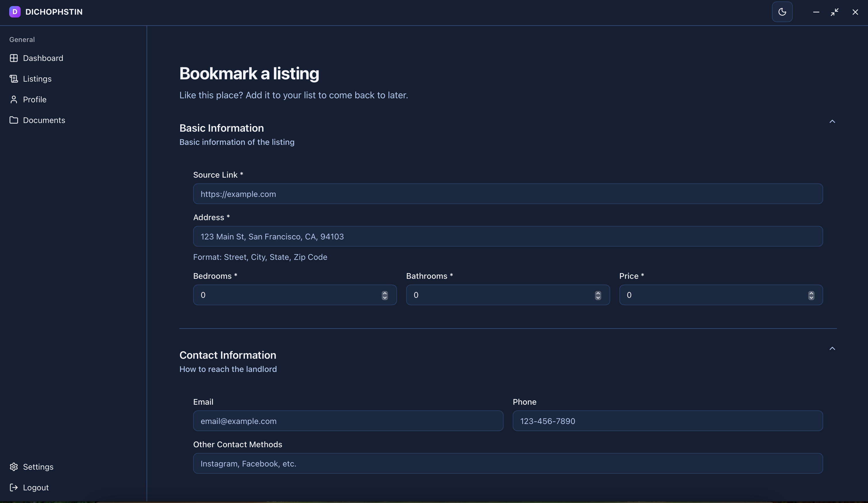Viewport: 868px width, 503px height.
Task: Click the Profile person icon
Action: coord(14,99)
